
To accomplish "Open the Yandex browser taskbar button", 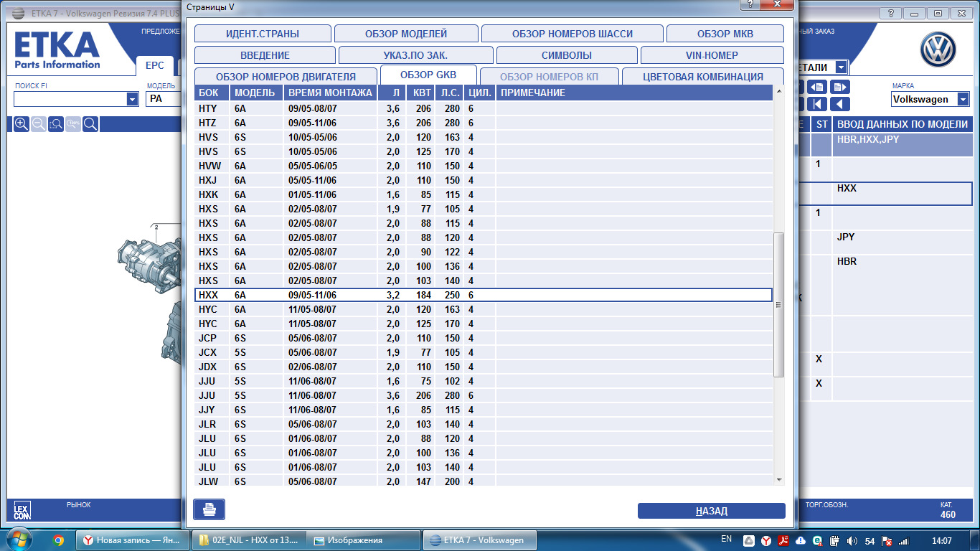I will tap(133, 540).
